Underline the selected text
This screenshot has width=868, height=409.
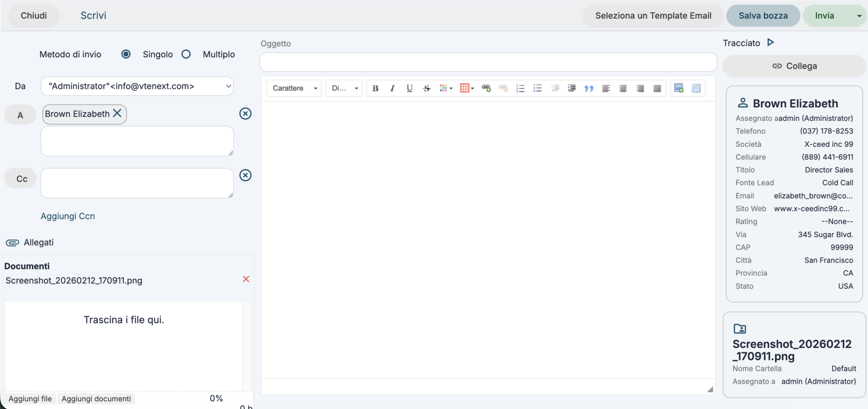coord(410,88)
